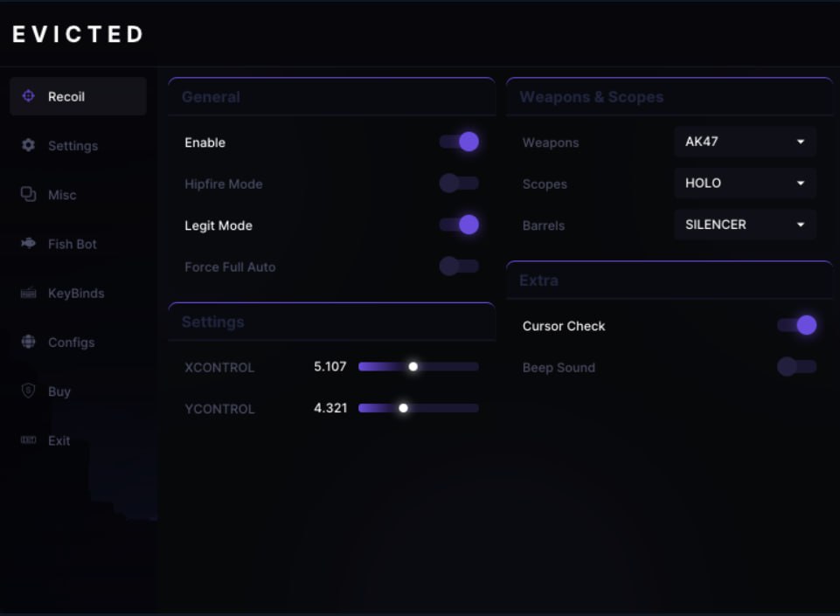The height and width of the screenshot is (616, 840).
Task: Click the Misc chat icon
Action: (26, 194)
